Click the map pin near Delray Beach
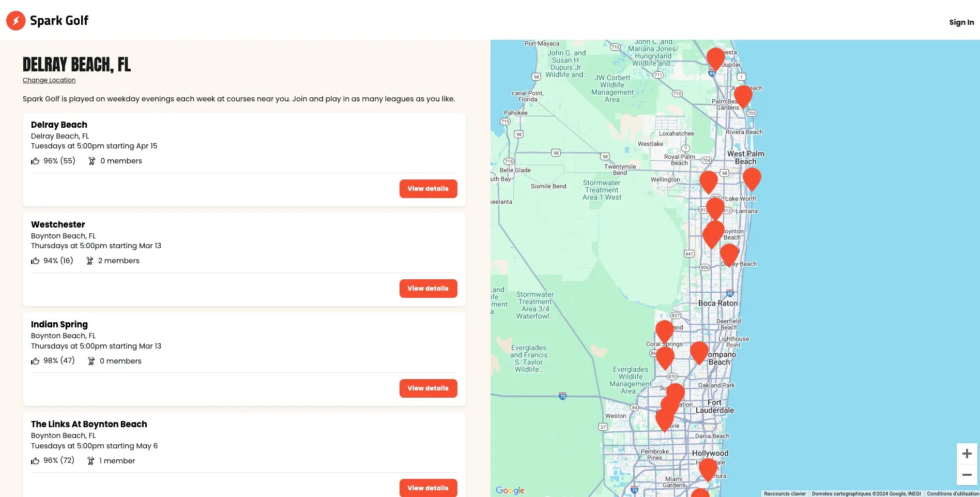The height and width of the screenshot is (497, 980). (x=729, y=254)
